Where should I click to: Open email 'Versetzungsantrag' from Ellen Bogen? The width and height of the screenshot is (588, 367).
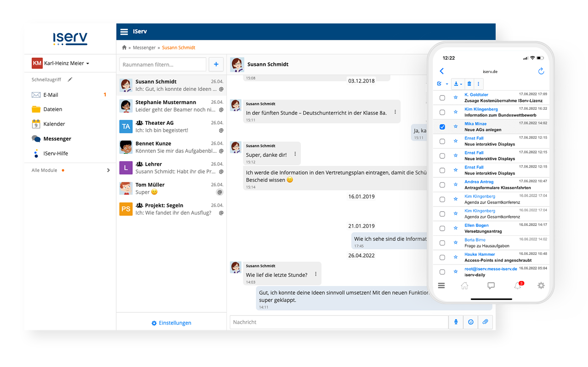[x=483, y=231]
